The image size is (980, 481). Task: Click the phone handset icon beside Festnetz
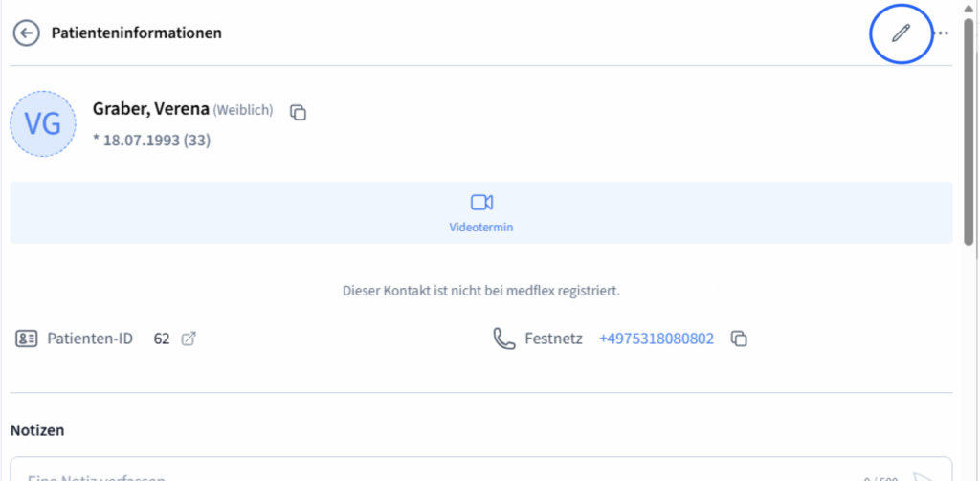(504, 339)
